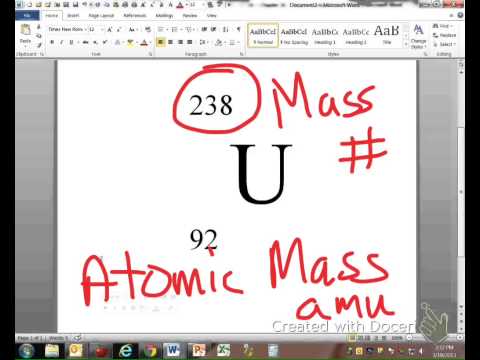Screen dimensions: 480x360
Task: Switch to the Home tab
Action: pos(51,16)
